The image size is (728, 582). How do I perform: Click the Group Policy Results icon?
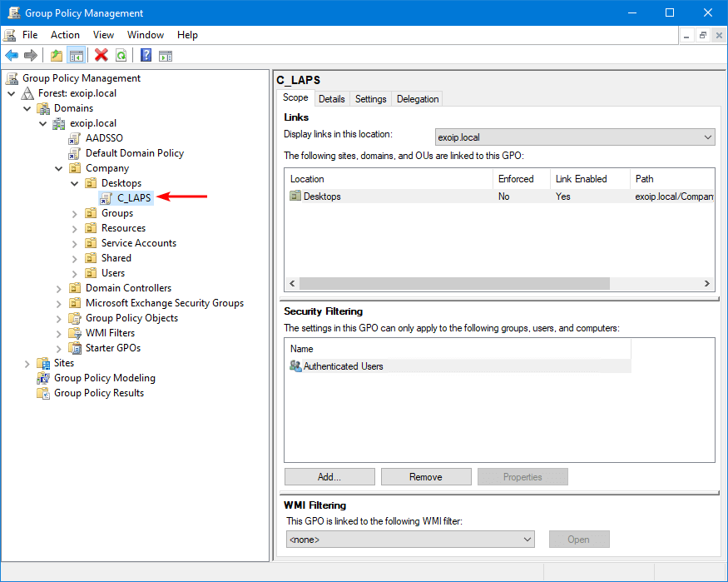tap(43, 393)
